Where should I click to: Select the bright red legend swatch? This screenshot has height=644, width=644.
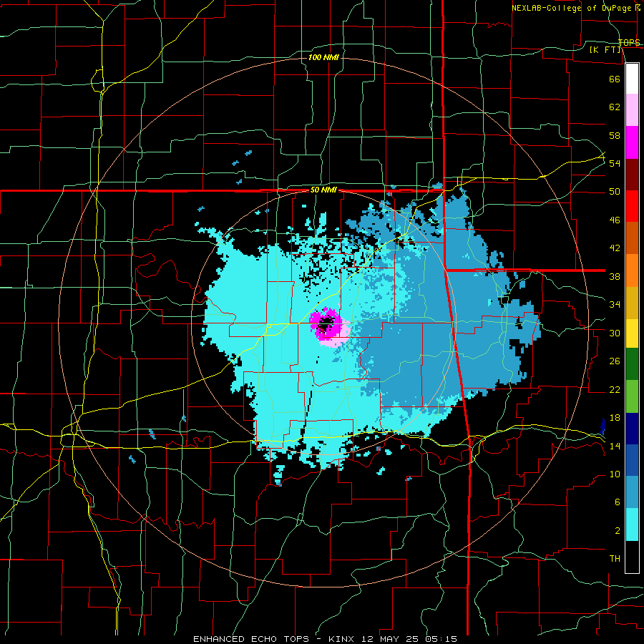[632, 206]
